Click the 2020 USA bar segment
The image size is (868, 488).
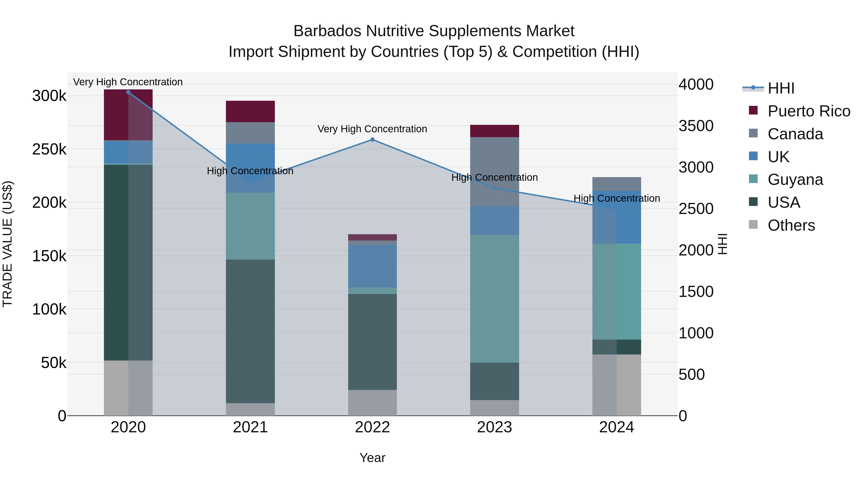(128, 263)
